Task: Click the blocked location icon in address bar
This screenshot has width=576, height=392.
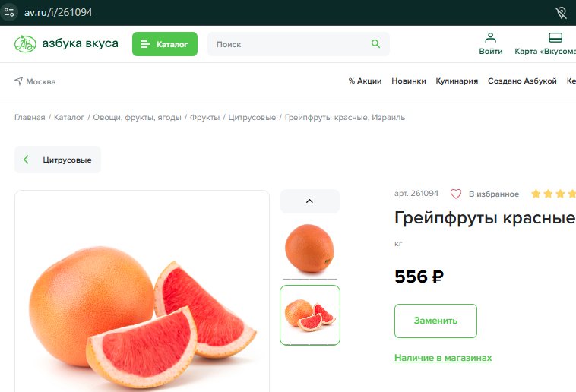Action: point(561,12)
